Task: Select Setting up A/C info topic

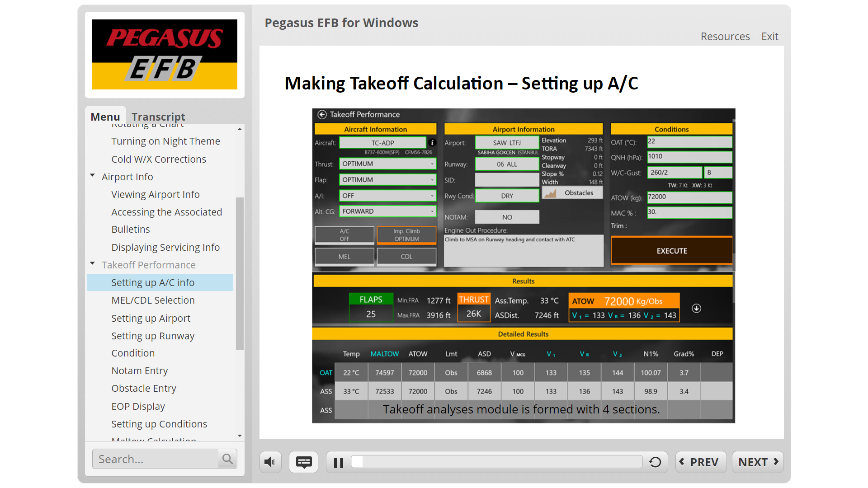Action: (x=160, y=282)
